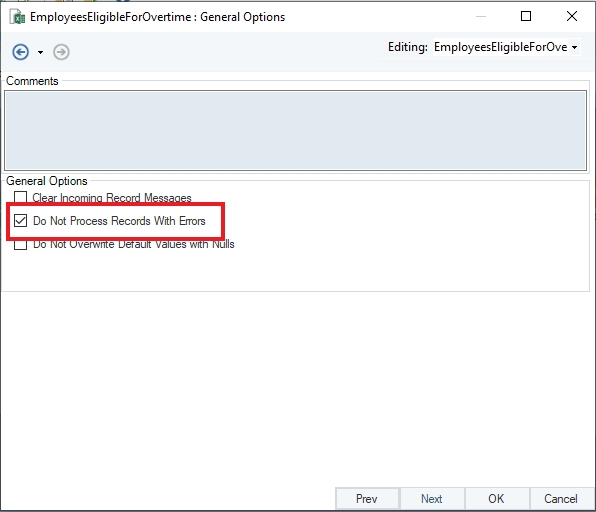Open the back navigation history dropdown arrow

point(40,52)
